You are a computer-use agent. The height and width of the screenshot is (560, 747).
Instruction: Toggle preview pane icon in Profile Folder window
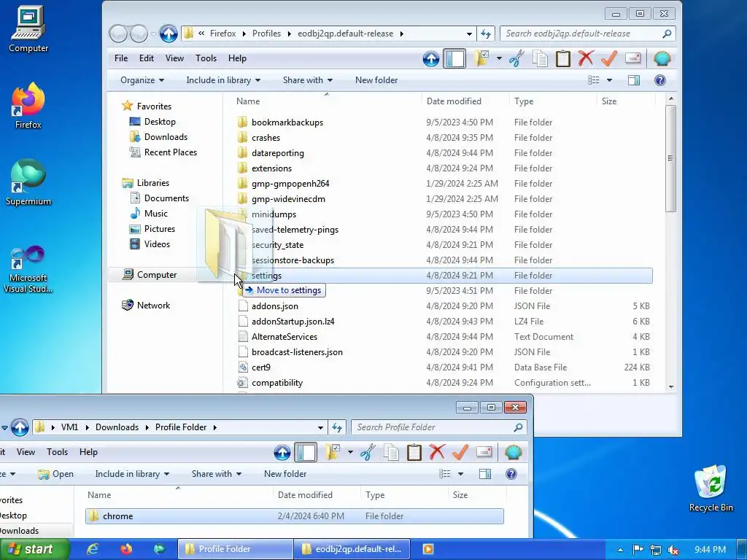(485, 474)
